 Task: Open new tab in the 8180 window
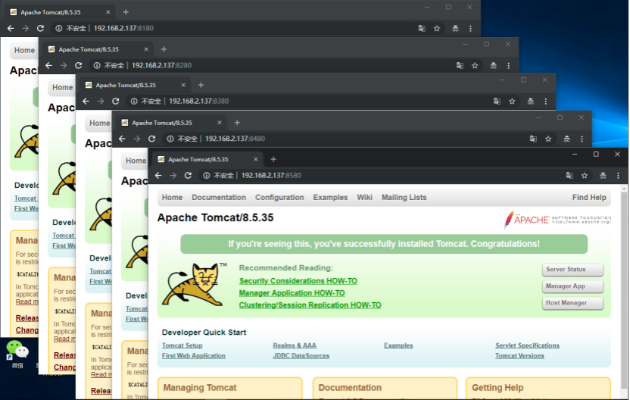[125, 12]
